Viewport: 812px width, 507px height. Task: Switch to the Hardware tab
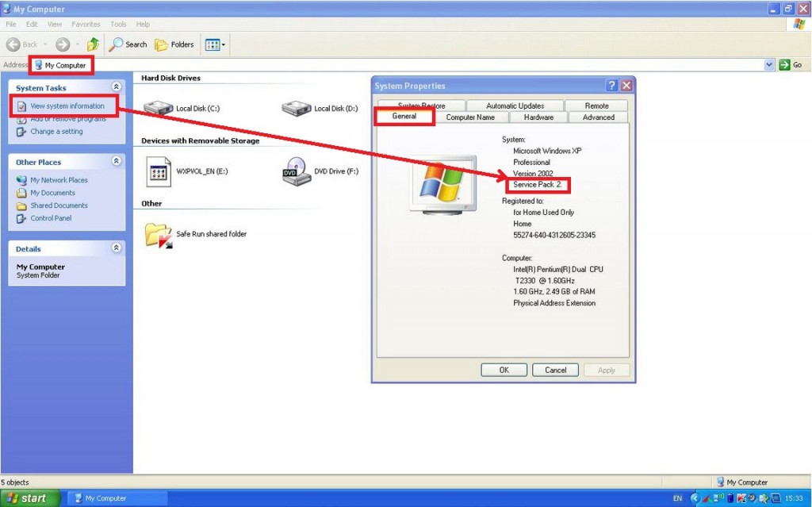coord(538,117)
